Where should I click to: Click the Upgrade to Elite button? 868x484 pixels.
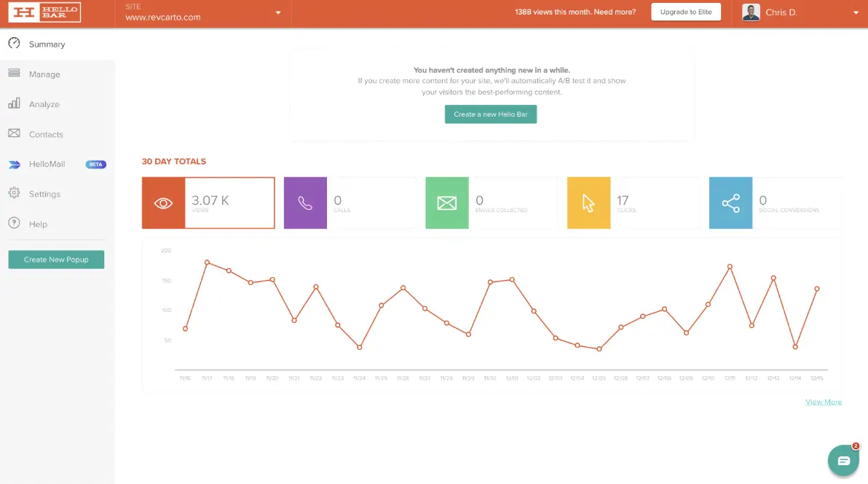tap(685, 12)
